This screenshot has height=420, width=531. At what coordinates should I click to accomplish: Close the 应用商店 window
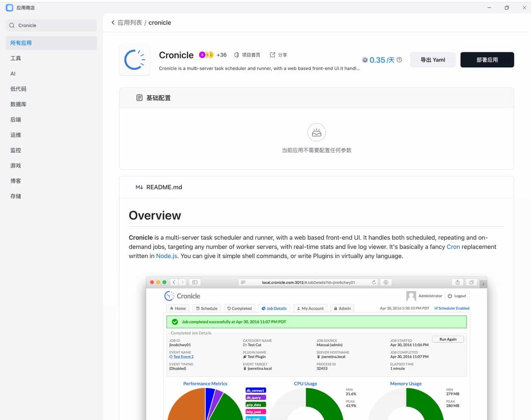[x=524, y=8]
